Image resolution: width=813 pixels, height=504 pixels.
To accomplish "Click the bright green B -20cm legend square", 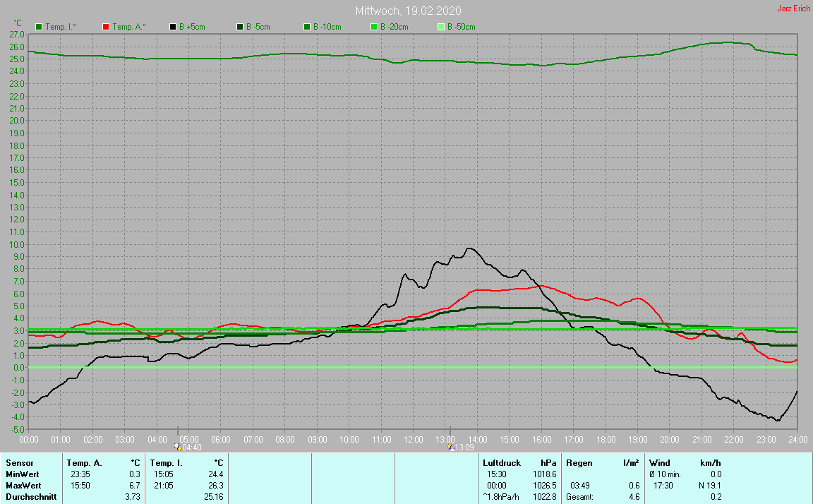I will [374, 27].
